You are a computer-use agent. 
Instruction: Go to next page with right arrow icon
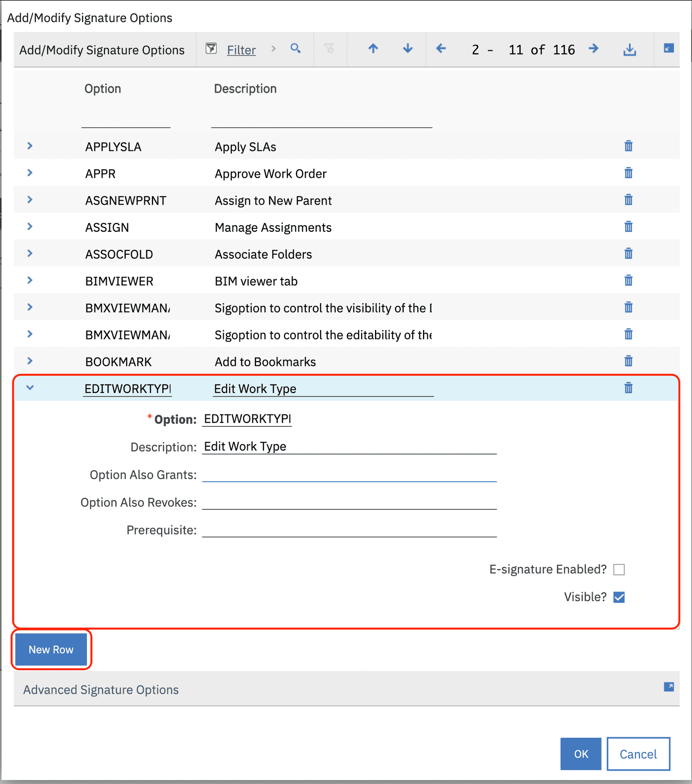(594, 49)
